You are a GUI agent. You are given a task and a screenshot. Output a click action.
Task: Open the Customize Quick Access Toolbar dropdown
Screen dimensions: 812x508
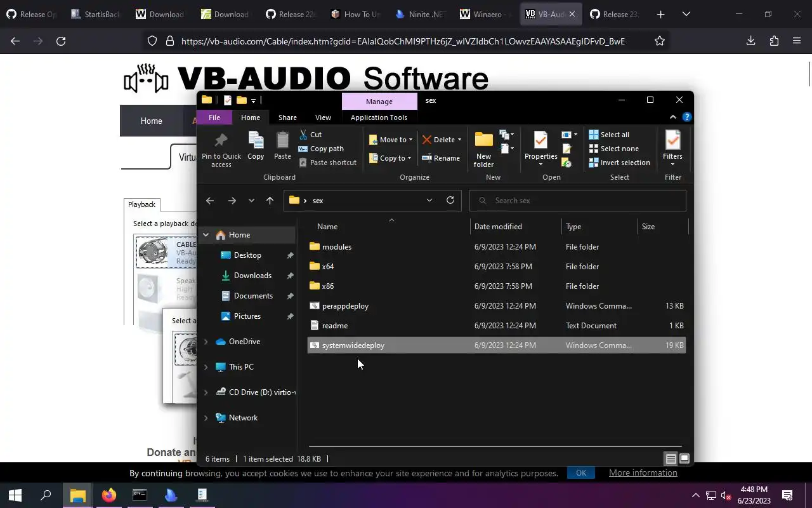[253, 100]
